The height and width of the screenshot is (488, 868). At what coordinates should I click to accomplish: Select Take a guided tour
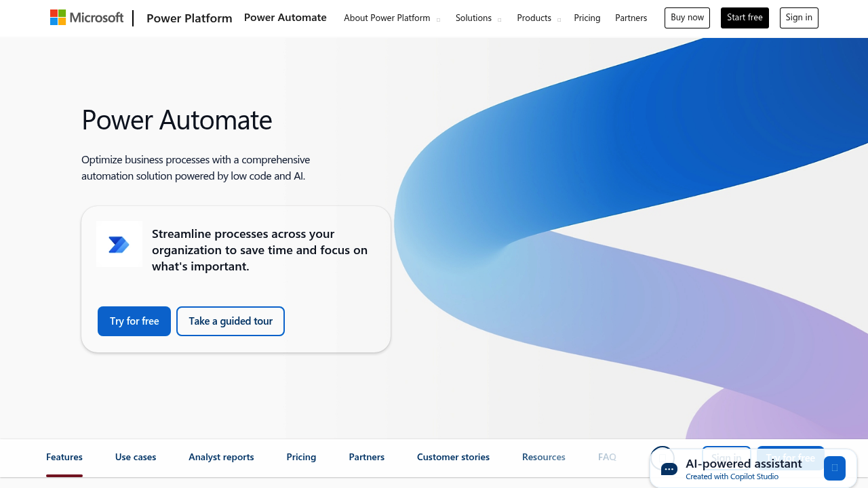(x=231, y=321)
